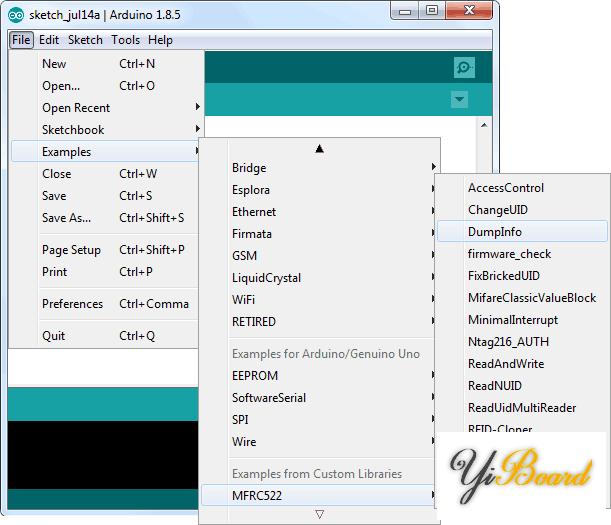Select Close in File menu
Screen dimensions: 611x525
click(x=105, y=174)
